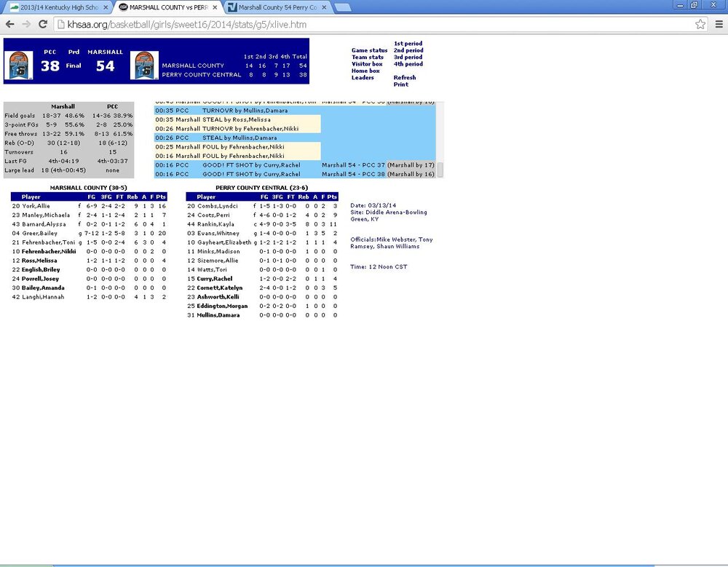The width and height of the screenshot is (728, 567).
Task: Select the MARSHALL COUNTY vs PERRY tab
Action: [169, 7]
